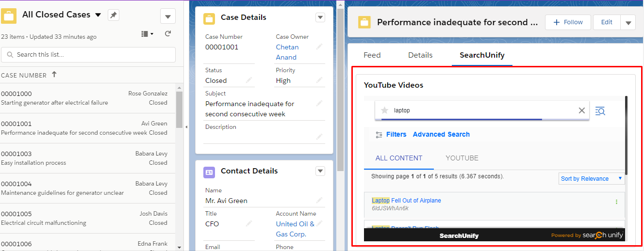Screen dimensions: 644x251
Task: Expand the Sort by Relevance dropdown
Action: [x=592, y=179]
